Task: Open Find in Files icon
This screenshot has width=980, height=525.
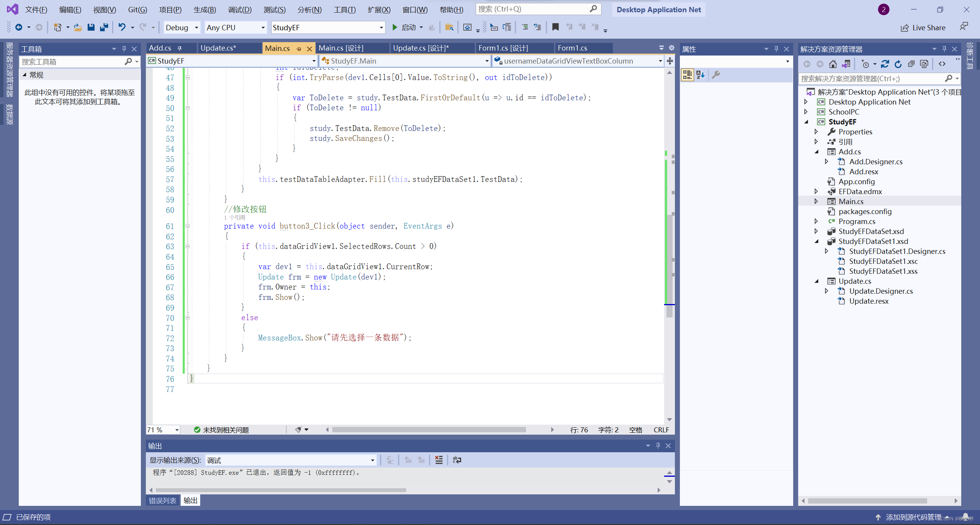Action: tap(449, 27)
